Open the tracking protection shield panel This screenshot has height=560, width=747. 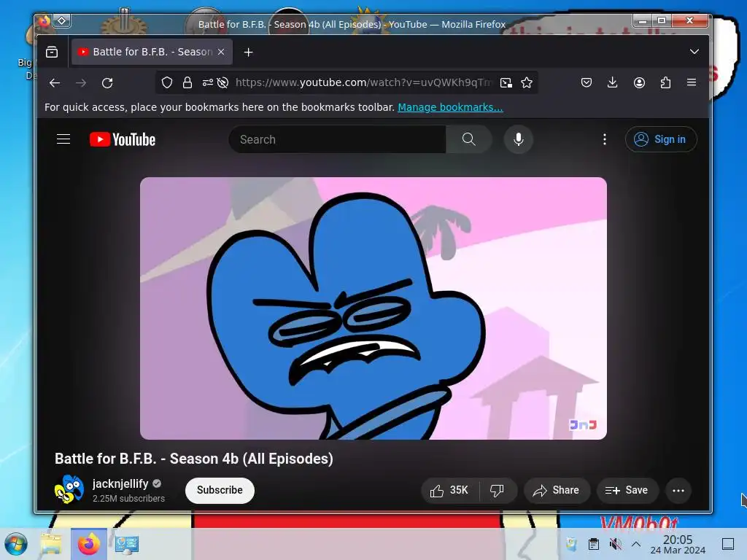pyautogui.click(x=167, y=82)
